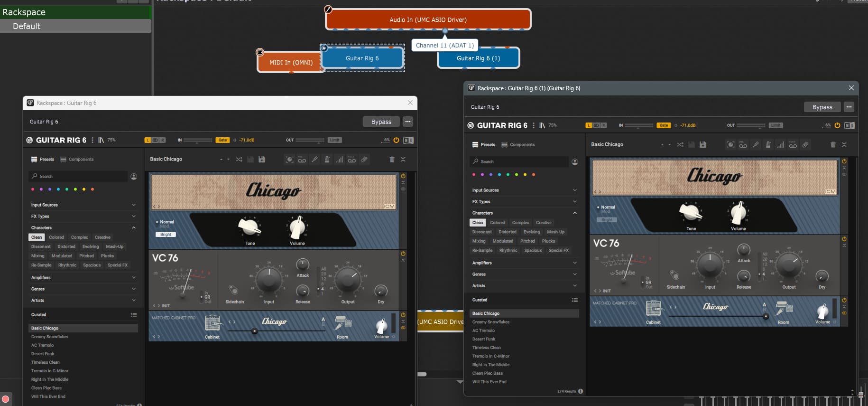Open three-dot menu beside left GUITAR RIG 6 logo
The width and height of the screenshot is (868, 406).
[92, 140]
